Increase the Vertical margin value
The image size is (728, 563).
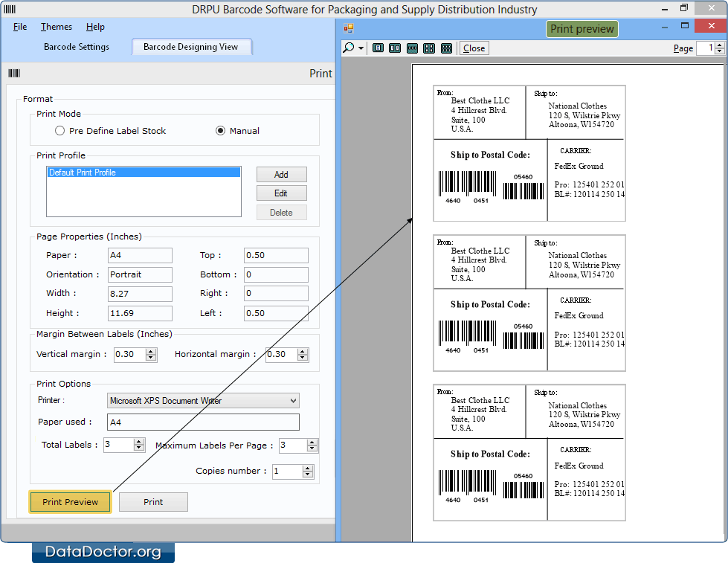coord(151,351)
